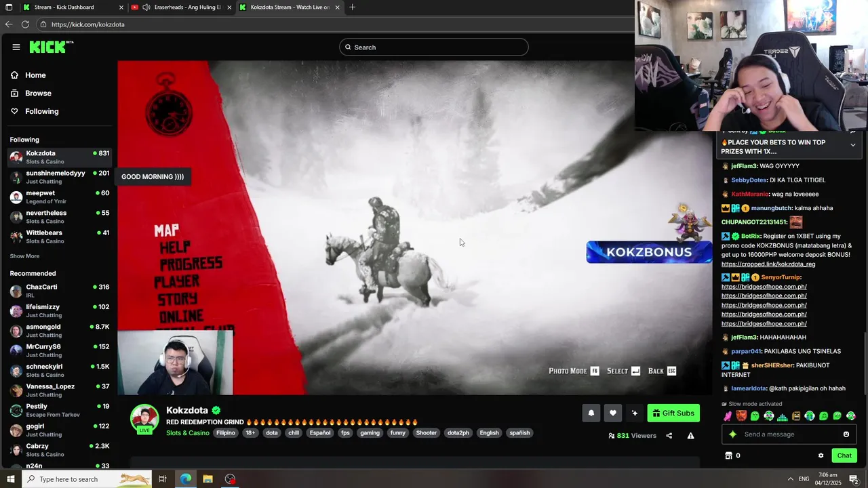Screen dimensions: 868x488
Task: Switch to Stream - Kick Dashboard tab
Action: click(x=73, y=7)
